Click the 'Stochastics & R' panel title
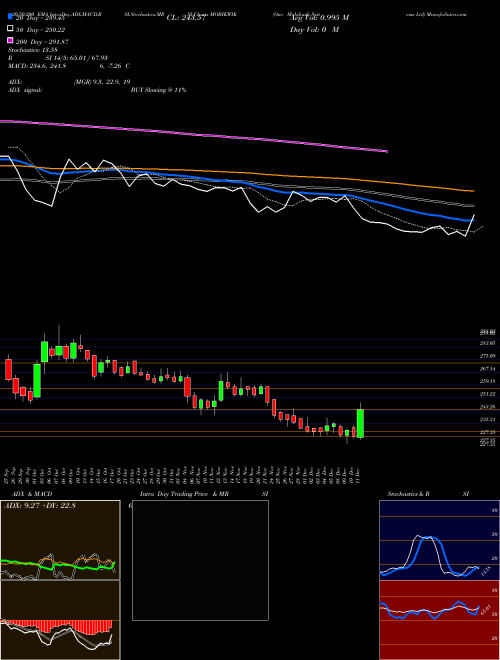This screenshot has width=500, height=660. click(408, 494)
